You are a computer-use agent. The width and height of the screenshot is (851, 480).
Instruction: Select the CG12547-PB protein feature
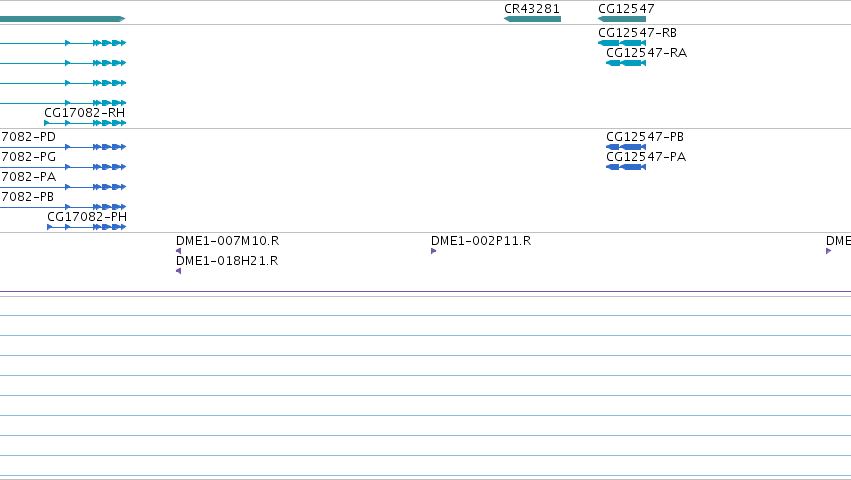coord(626,147)
